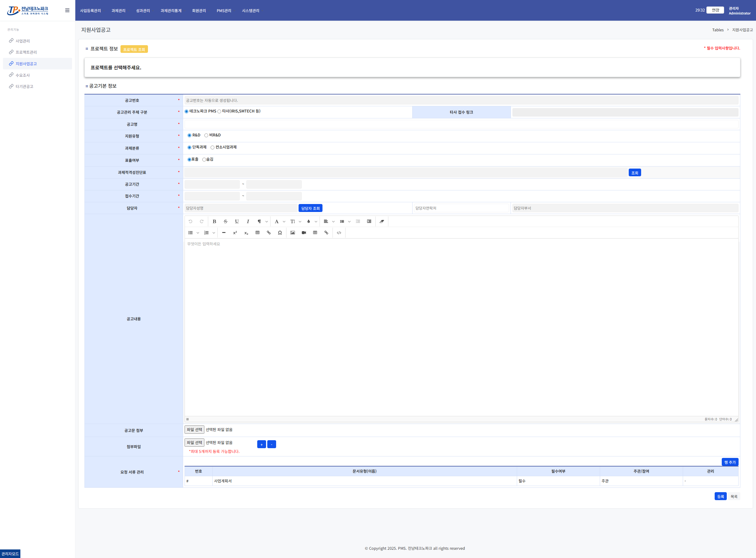756x558 pixels.
Task: Open the 과제관리 top menu
Action: click(118, 10)
